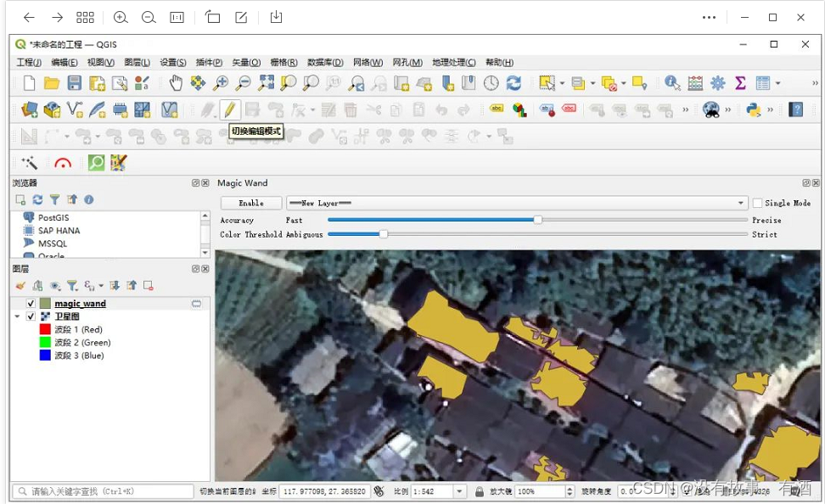
Task: Open the Python console icon
Action: point(753,109)
